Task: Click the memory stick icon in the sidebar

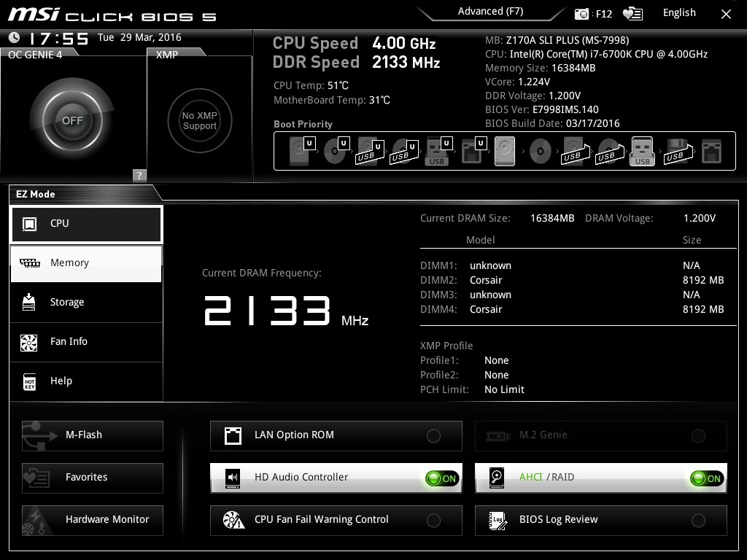Action: tap(29, 262)
